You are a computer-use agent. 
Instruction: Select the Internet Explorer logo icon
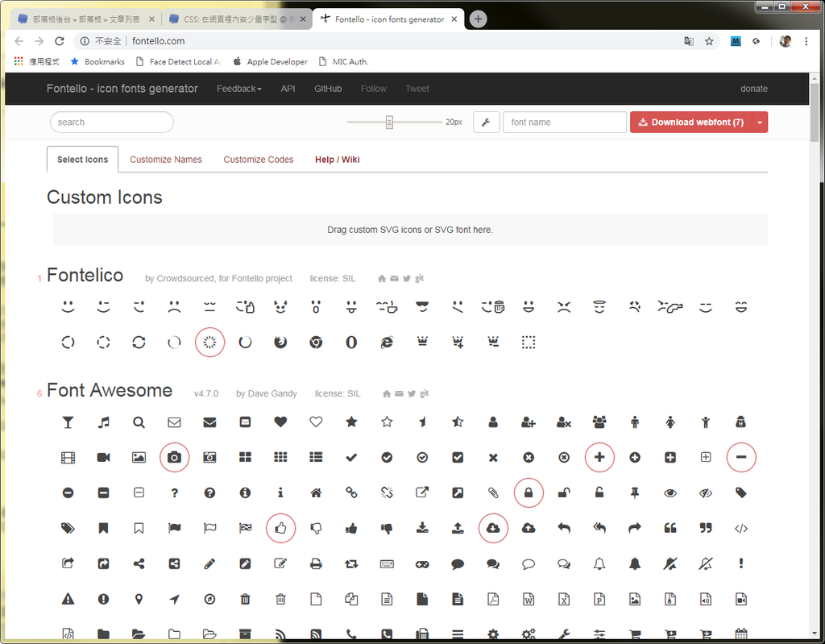coord(387,343)
